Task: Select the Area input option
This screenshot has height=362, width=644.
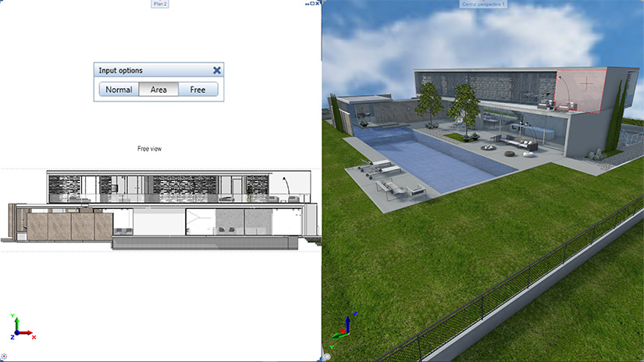Action: (x=158, y=90)
